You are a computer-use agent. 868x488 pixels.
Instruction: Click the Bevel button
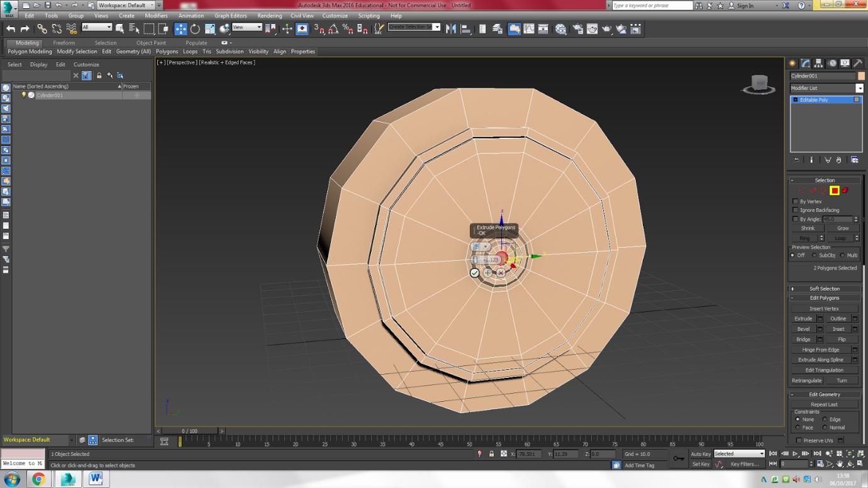coord(803,329)
